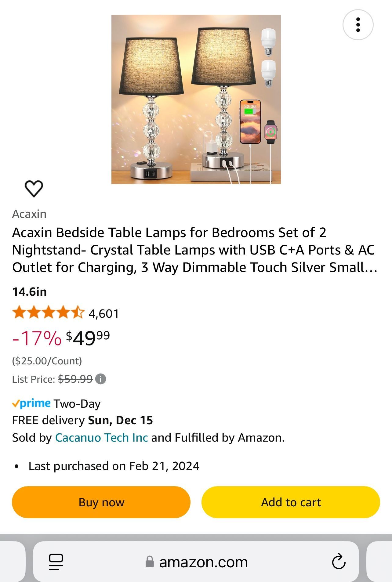Image resolution: width=392 pixels, height=582 pixels.
Task: Open the Cacanuo Tech Inc seller link
Action: (101, 438)
